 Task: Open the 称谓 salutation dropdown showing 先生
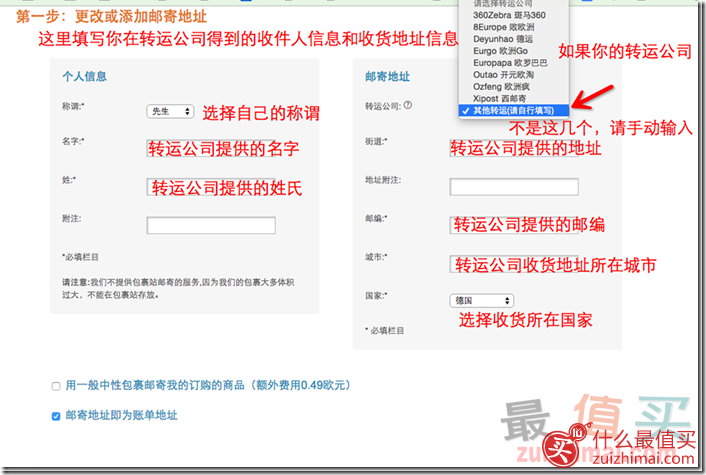click(170, 111)
